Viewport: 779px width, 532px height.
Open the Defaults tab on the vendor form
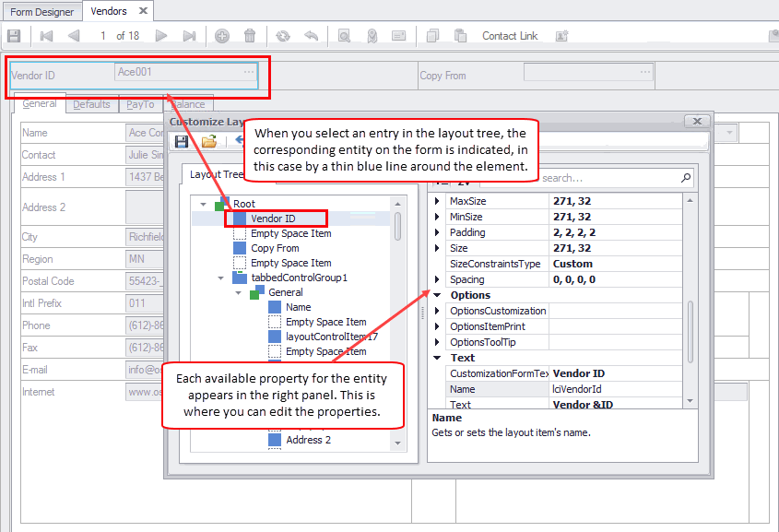click(x=91, y=104)
